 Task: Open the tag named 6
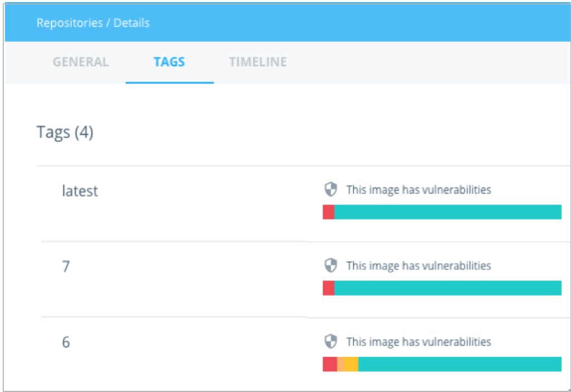click(x=66, y=342)
